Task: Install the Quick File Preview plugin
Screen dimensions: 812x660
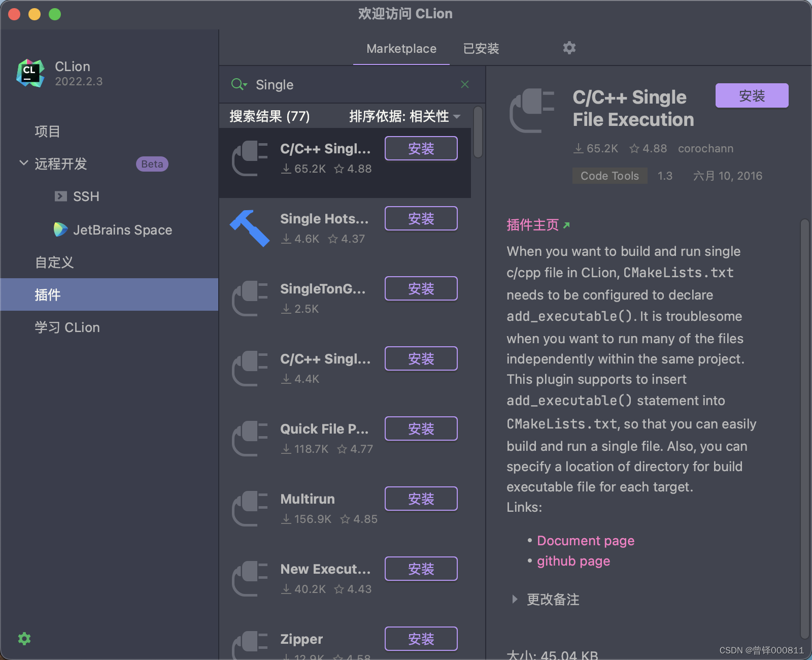Action: click(x=420, y=428)
